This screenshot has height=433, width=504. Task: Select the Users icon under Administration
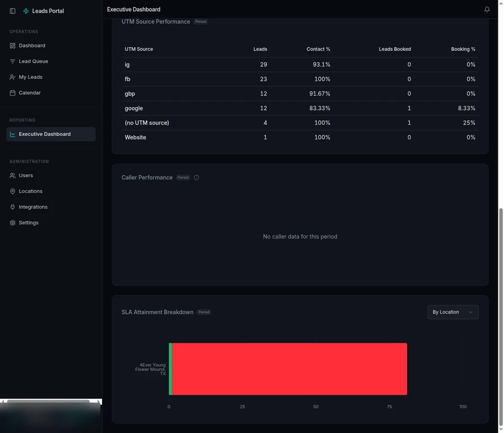[x=12, y=175]
